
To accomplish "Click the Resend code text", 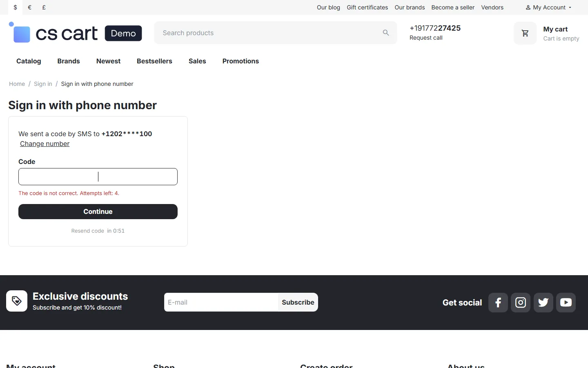I will coord(87,231).
